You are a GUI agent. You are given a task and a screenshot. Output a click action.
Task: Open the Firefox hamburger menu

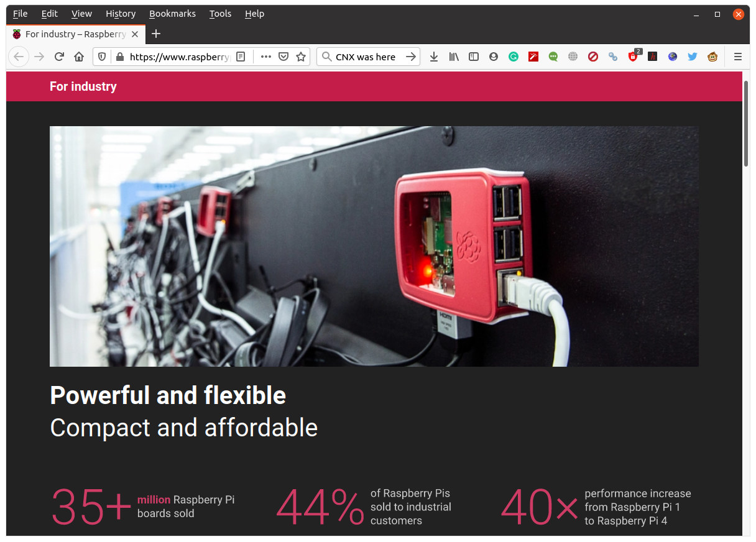[x=738, y=57]
